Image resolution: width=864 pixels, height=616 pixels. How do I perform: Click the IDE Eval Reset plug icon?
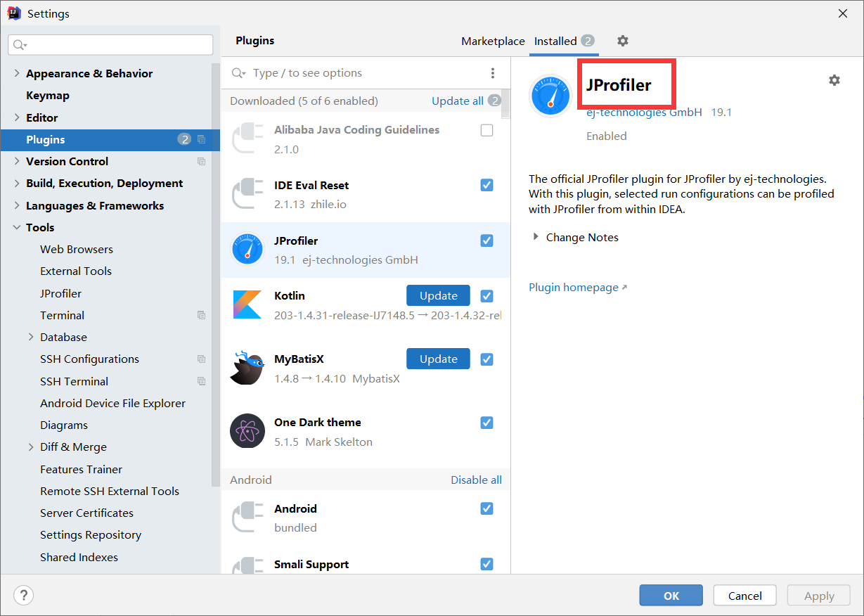click(247, 194)
